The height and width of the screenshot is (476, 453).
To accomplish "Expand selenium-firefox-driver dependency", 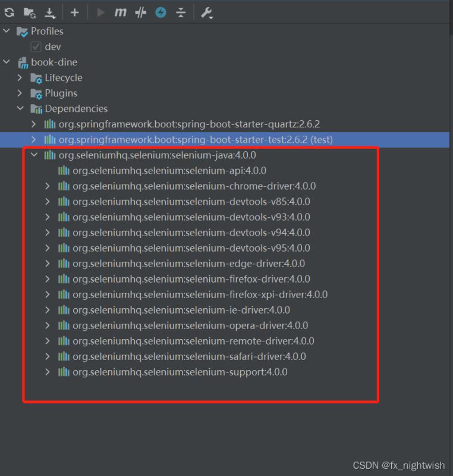I will pos(48,279).
